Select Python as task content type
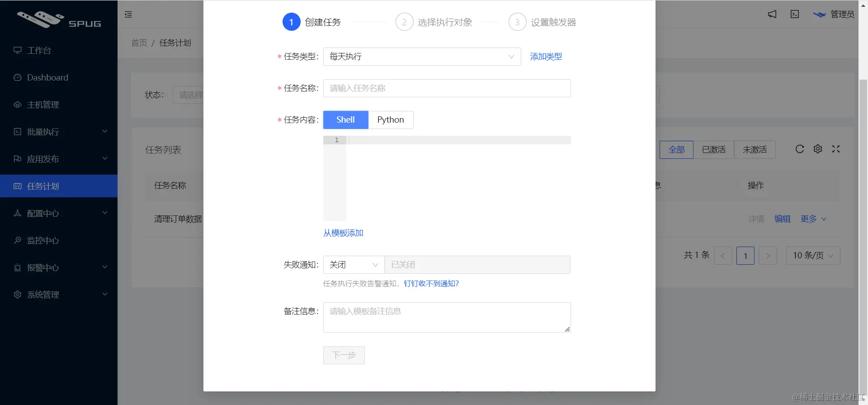868x405 pixels. point(391,120)
